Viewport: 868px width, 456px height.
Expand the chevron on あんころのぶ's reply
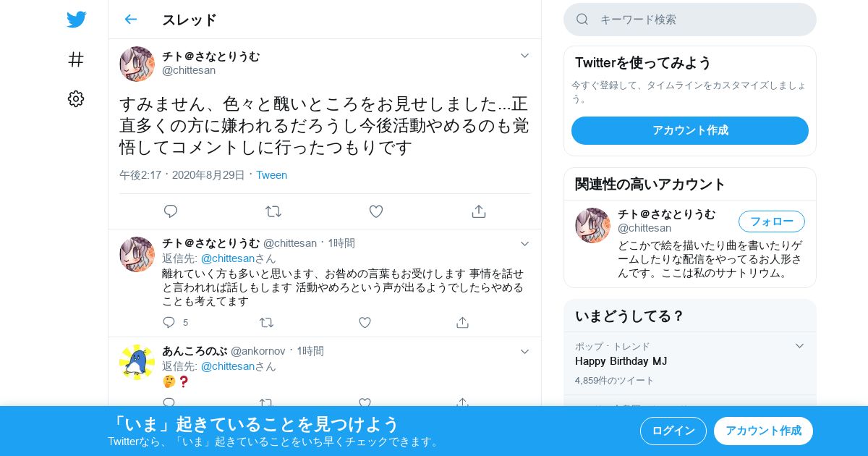(x=525, y=352)
